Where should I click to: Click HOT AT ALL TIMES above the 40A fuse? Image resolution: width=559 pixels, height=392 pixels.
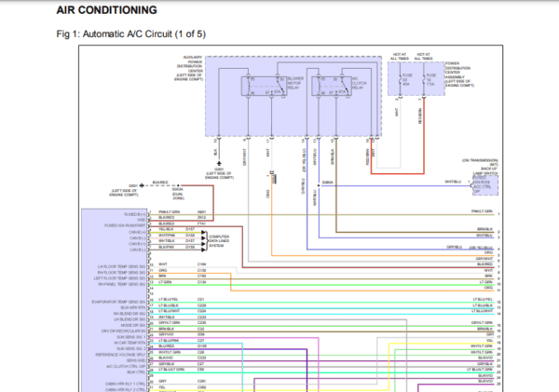[400, 56]
